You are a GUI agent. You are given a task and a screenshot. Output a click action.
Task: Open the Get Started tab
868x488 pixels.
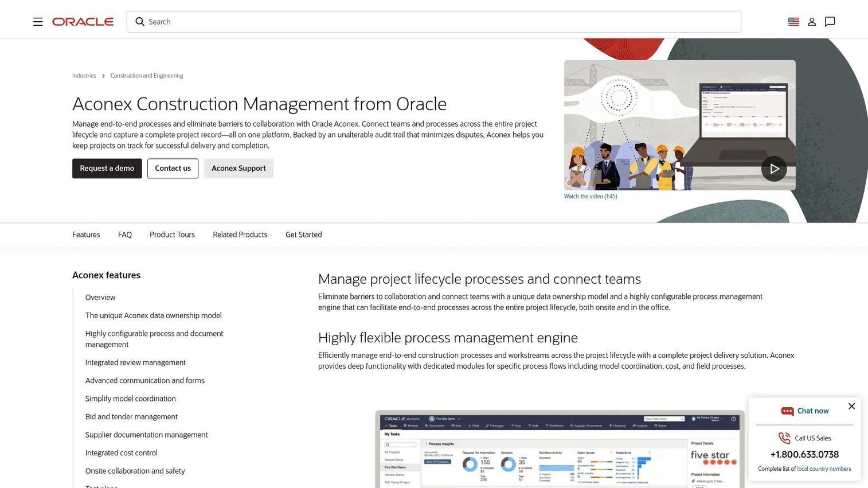[x=304, y=235]
